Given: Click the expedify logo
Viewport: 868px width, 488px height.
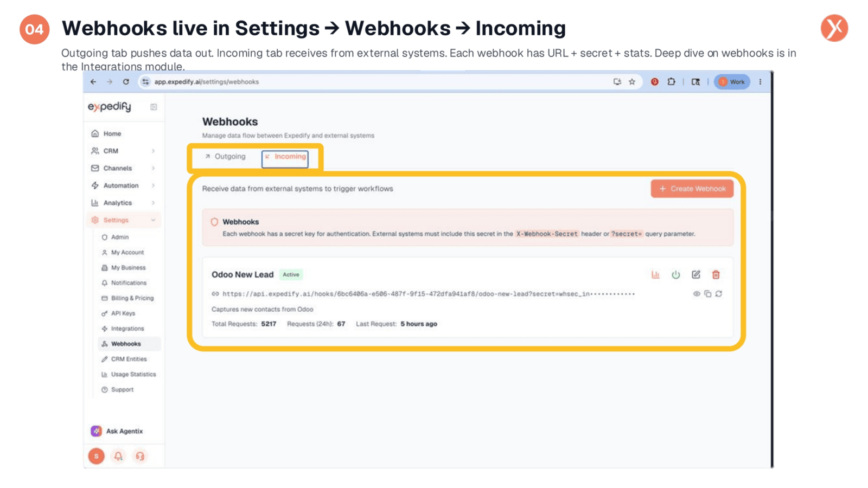Looking at the screenshot, I should [110, 107].
